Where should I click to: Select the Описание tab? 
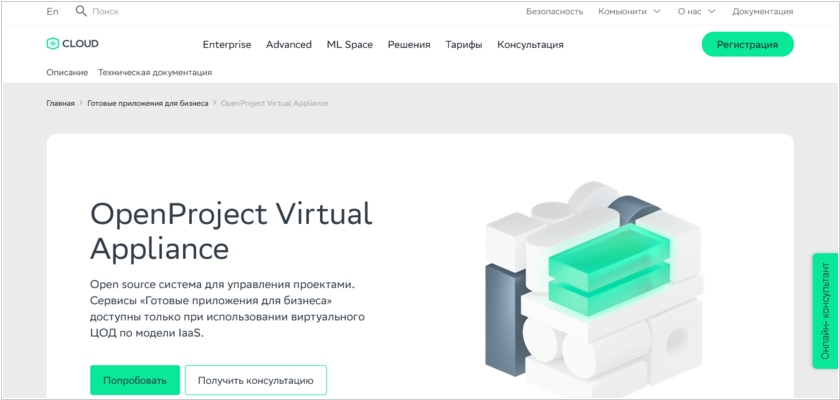click(67, 72)
